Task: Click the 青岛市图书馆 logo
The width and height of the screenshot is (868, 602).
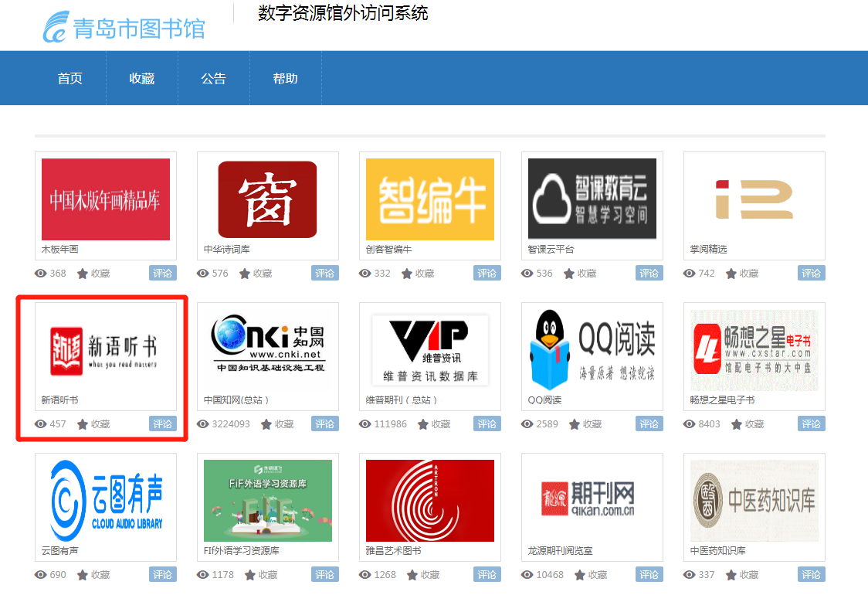Action: pyautogui.click(x=124, y=27)
